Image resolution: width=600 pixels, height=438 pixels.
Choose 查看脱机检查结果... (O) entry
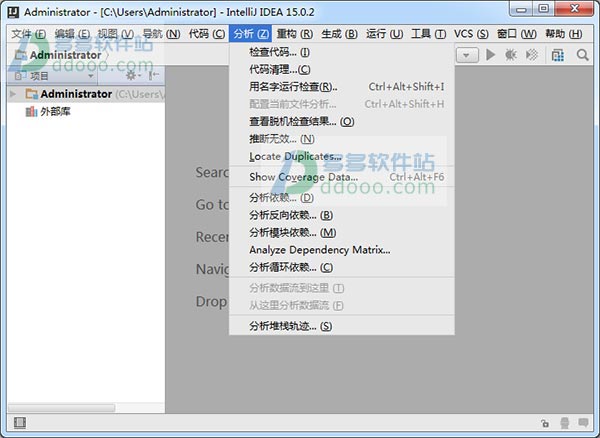(342, 122)
